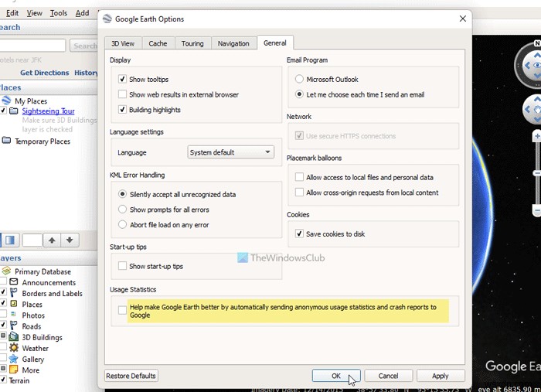The height and width of the screenshot is (392, 541).
Task: Click the Gallery star icon
Action: point(14,360)
